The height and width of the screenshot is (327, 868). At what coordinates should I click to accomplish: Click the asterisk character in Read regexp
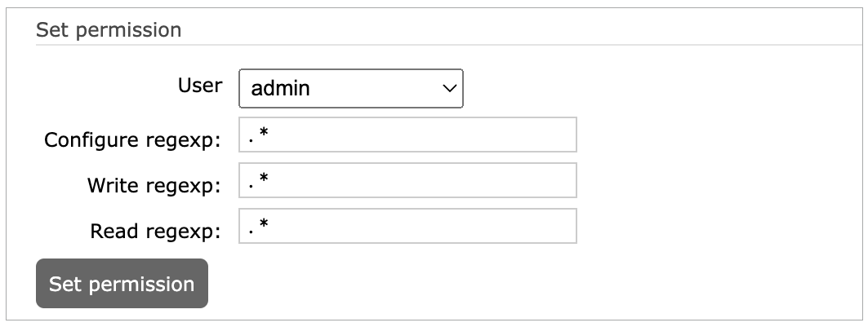click(x=264, y=224)
